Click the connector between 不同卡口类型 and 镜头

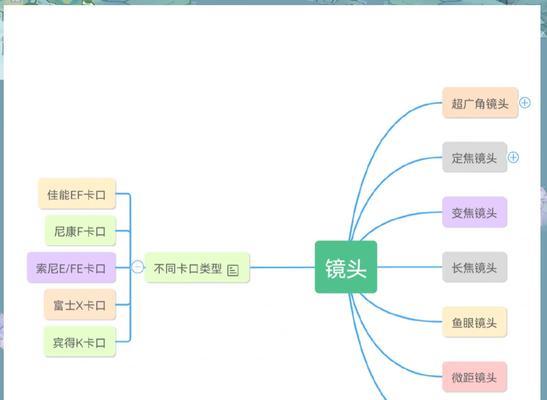tap(283, 267)
